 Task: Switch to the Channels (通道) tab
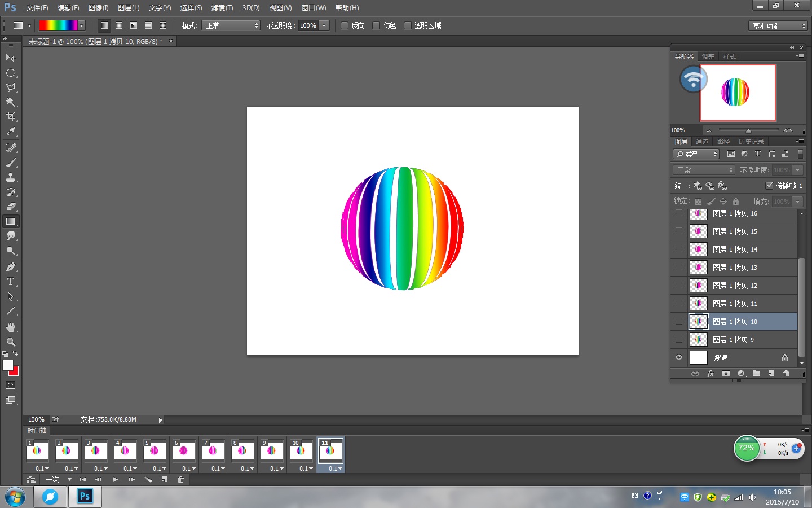click(702, 142)
